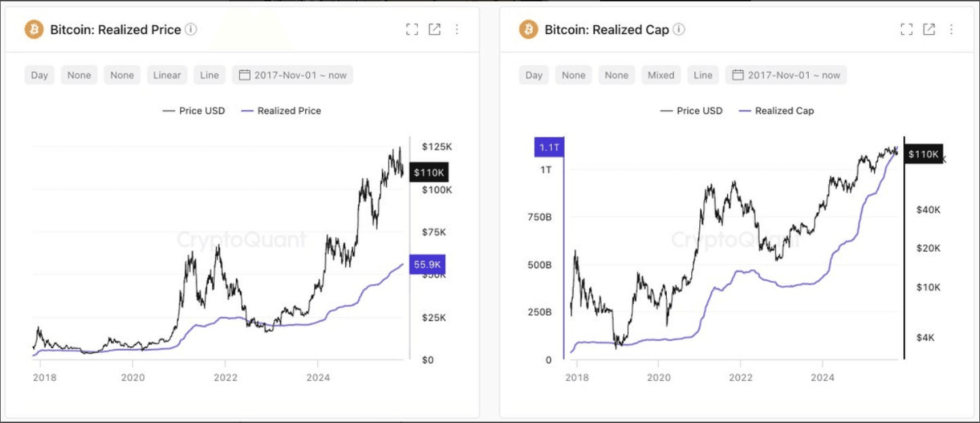Open Realized Price chart in new window
Screen dimensions: 980x423
click(434, 29)
